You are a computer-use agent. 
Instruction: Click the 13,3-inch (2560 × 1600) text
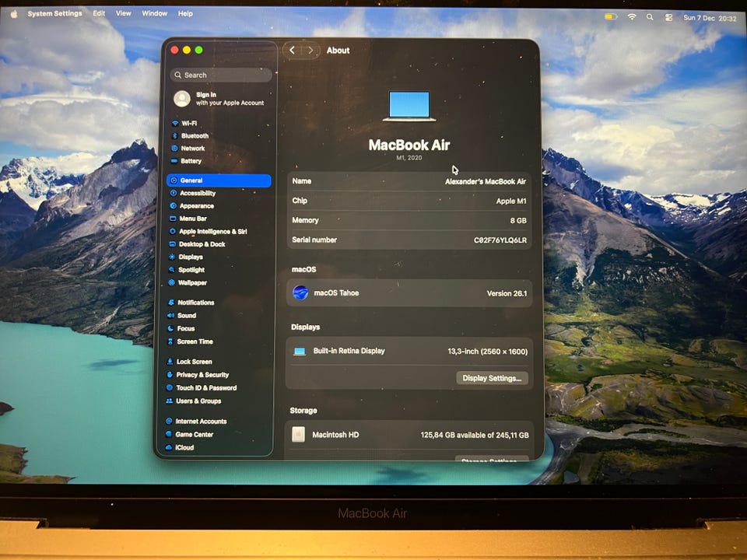pyautogui.click(x=487, y=352)
